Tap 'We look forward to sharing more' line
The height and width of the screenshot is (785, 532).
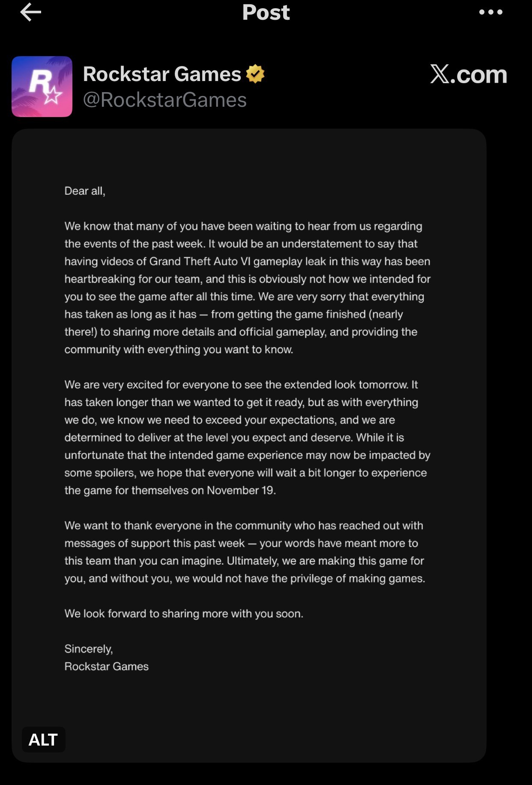pyautogui.click(x=184, y=614)
